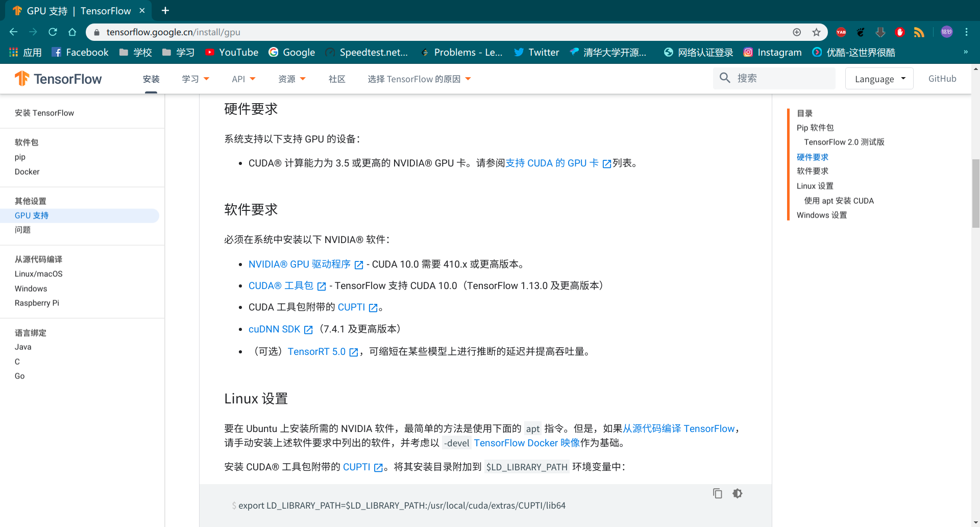Bookmark this page with the star icon
The height and width of the screenshot is (527, 980).
(815, 32)
